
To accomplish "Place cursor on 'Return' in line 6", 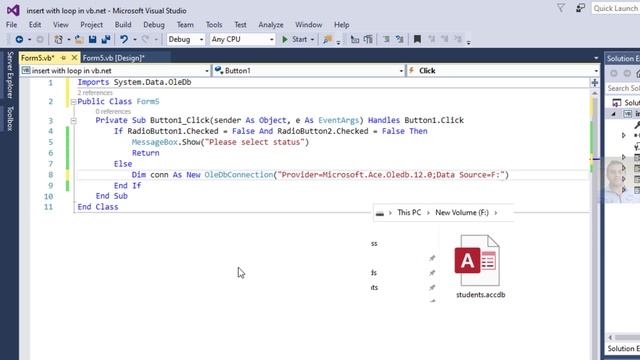I will (145, 153).
